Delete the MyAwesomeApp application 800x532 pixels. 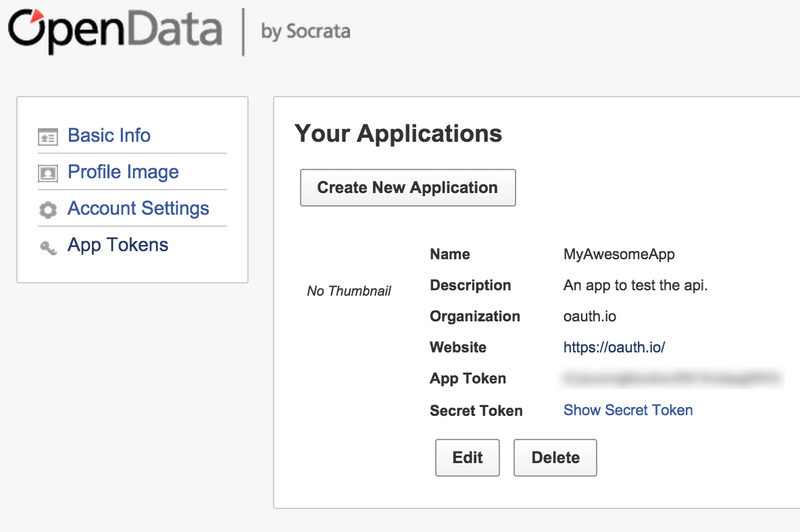(555, 458)
